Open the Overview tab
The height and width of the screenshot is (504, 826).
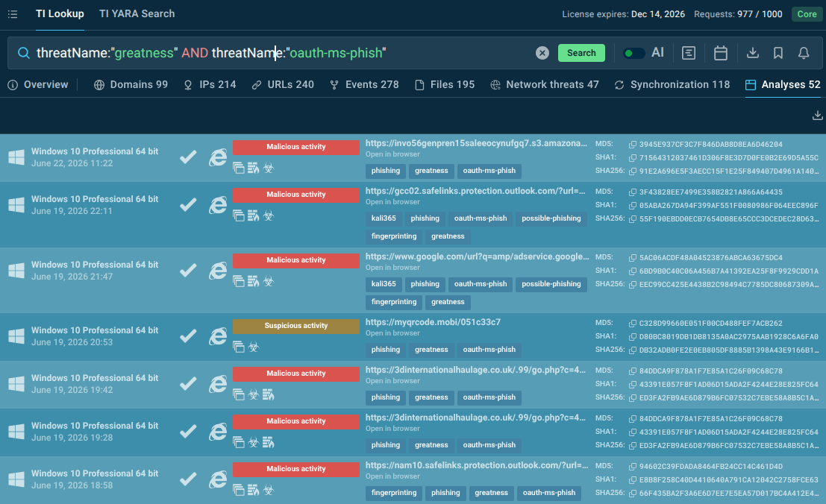[x=38, y=85]
